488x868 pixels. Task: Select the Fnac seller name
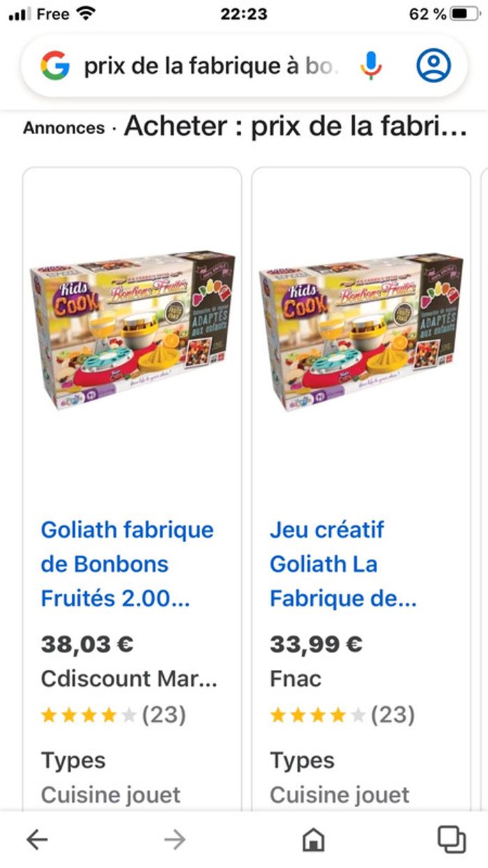point(296,679)
